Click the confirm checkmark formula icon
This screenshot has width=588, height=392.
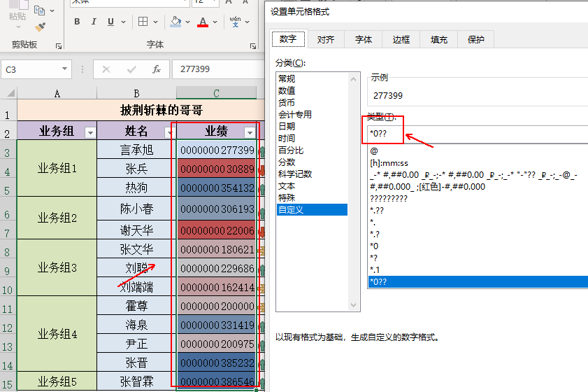(131, 69)
